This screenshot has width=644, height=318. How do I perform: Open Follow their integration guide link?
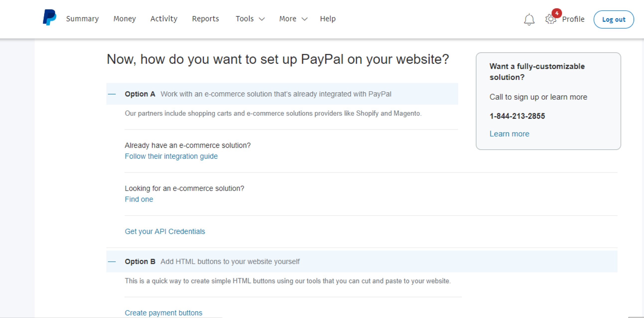171,156
